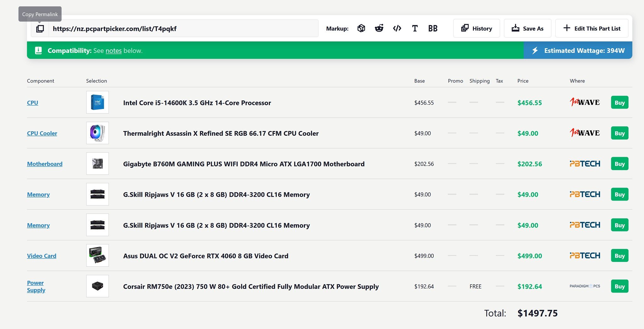The width and height of the screenshot is (644, 329).
Task: Click Save As button
Action: 528,28
